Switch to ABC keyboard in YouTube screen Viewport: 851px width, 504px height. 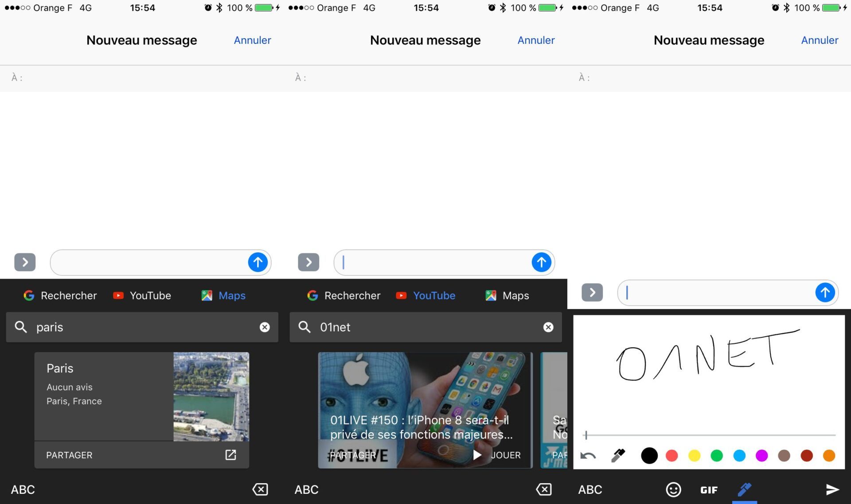[306, 489]
